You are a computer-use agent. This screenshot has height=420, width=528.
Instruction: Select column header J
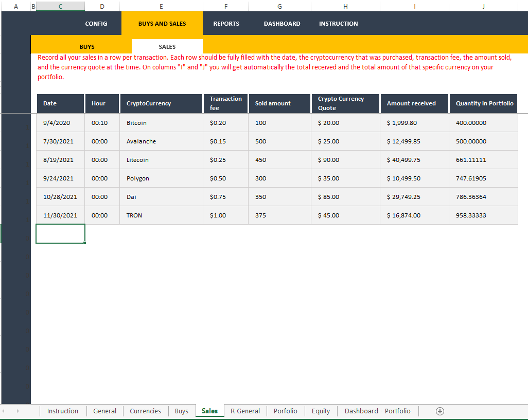coord(483,6)
